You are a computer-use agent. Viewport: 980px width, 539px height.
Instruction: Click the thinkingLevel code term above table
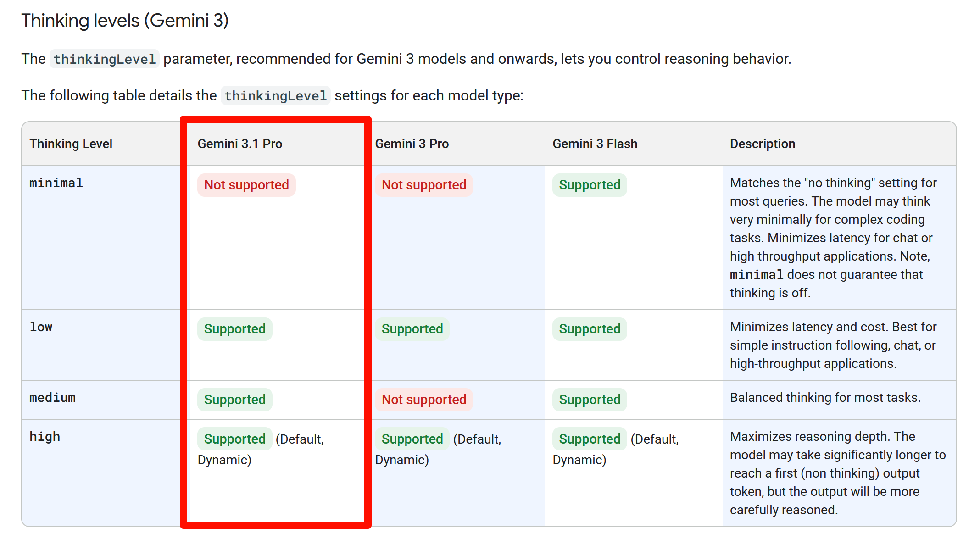(x=275, y=96)
